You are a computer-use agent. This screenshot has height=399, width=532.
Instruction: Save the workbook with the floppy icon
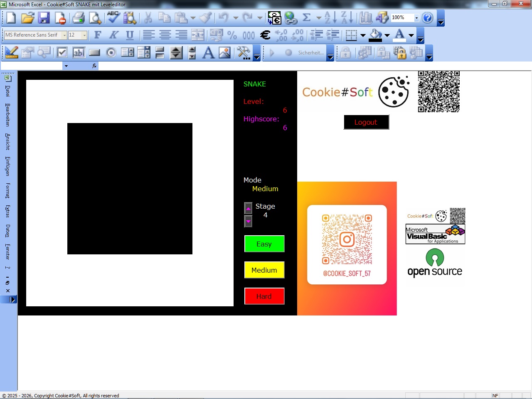[44, 17]
